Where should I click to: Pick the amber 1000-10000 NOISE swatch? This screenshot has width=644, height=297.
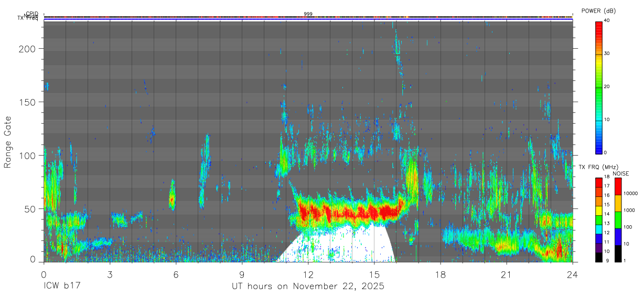(x=617, y=203)
